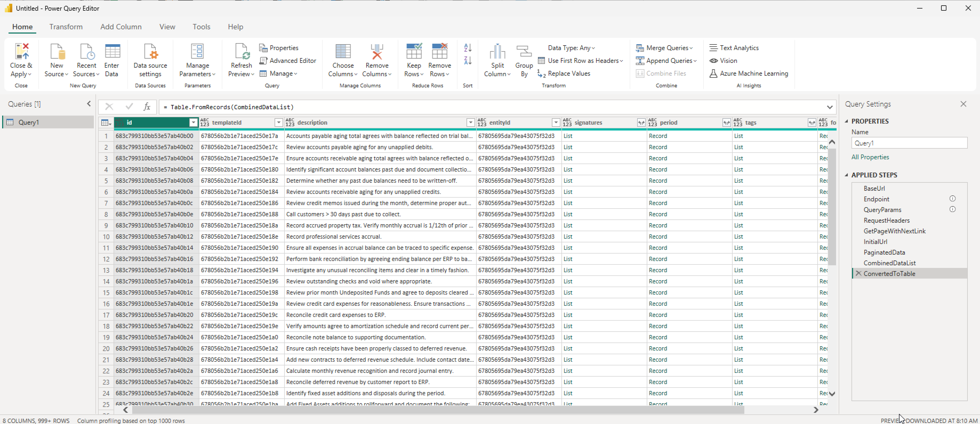
Task: Click the Enter Data table icon
Action: (112, 51)
